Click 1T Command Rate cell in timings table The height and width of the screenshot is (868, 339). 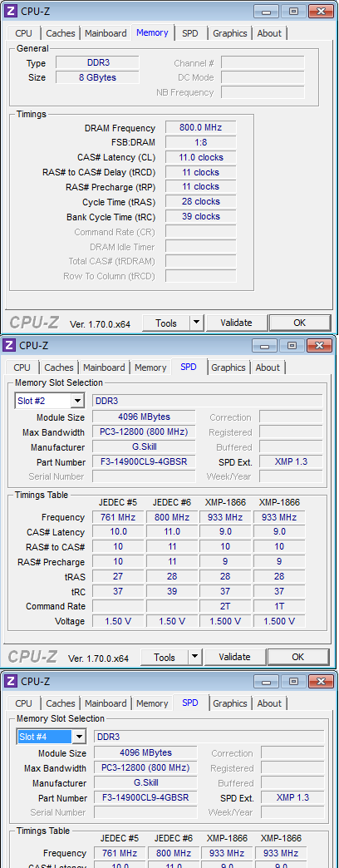(279, 606)
